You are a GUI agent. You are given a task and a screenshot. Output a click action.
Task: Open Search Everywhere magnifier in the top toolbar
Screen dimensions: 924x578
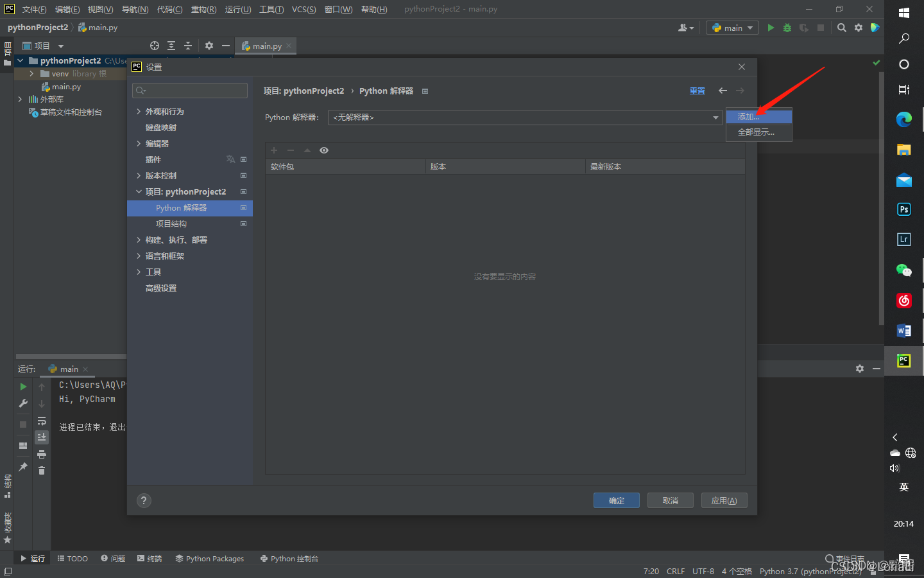click(x=842, y=28)
